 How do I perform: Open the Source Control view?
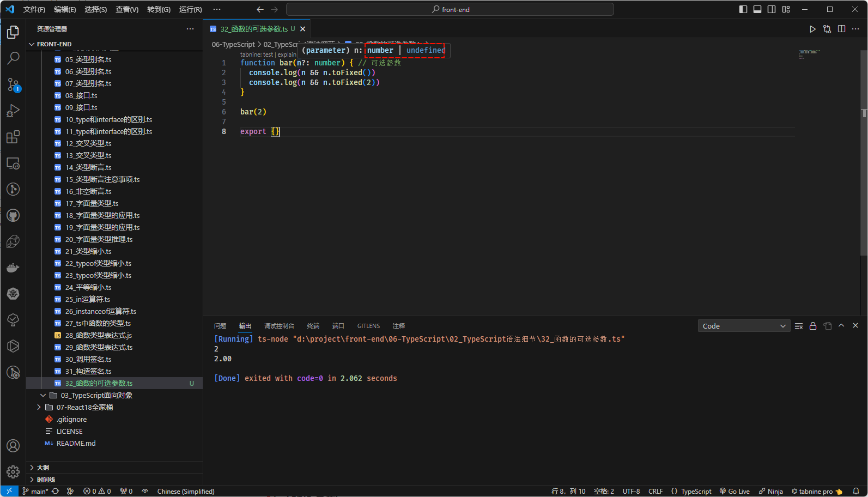tap(13, 84)
